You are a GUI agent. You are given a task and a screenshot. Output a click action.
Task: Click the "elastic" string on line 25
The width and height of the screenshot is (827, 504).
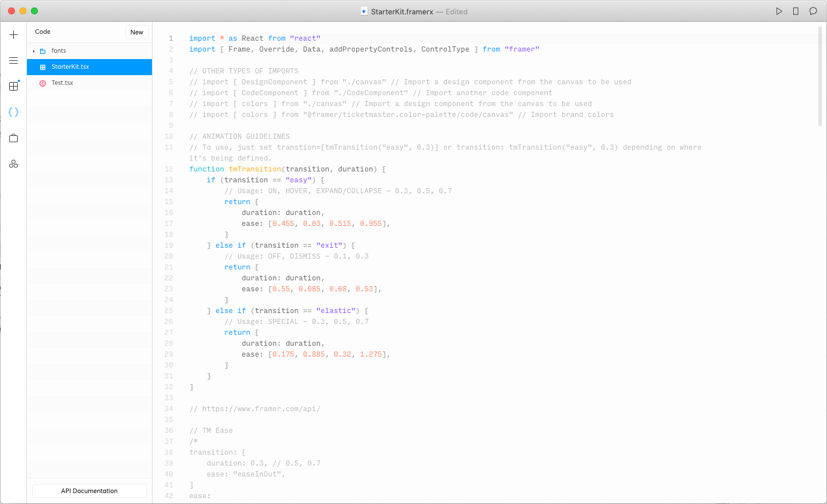pos(336,311)
